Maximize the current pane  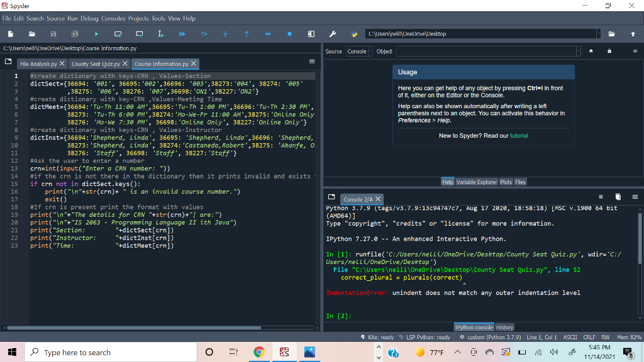[x=311, y=34]
